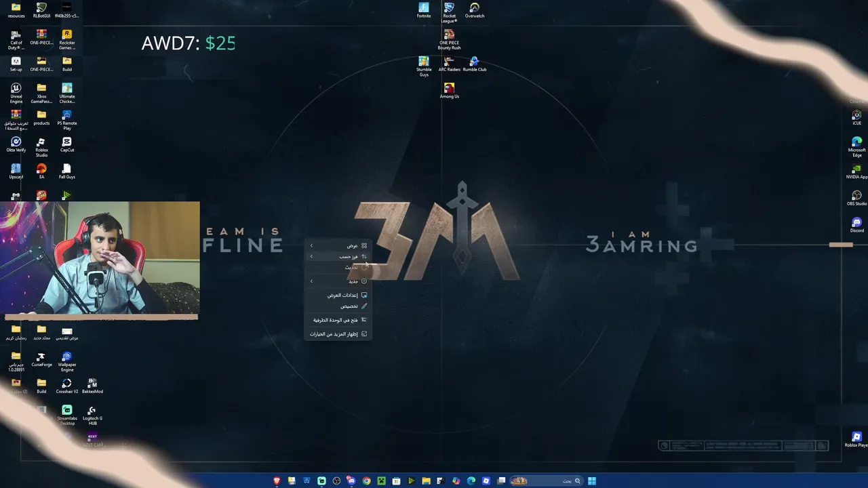Select the Okta Verify icon
Image resolution: width=868 pixels, height=488 pixels.
tap(16, 144)
